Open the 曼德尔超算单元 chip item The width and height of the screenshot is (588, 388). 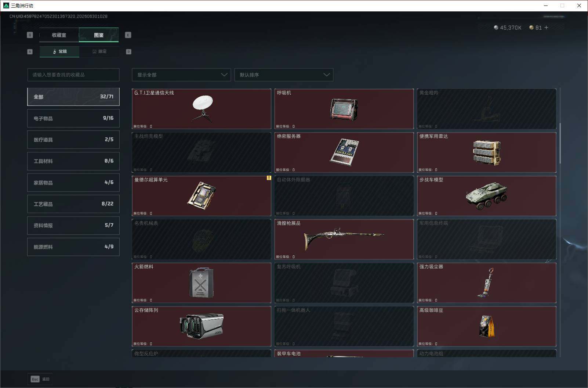click(x=202, y=196)
